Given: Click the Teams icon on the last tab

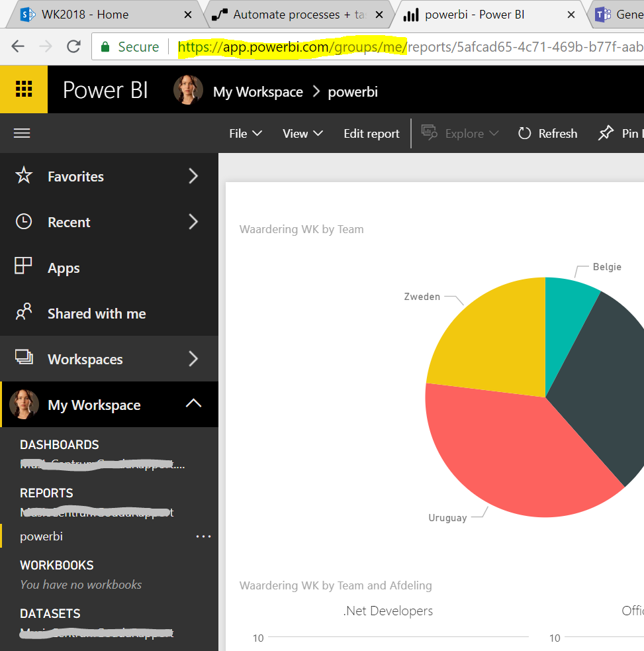Looking at the screenshot, I should click(603, 15).
